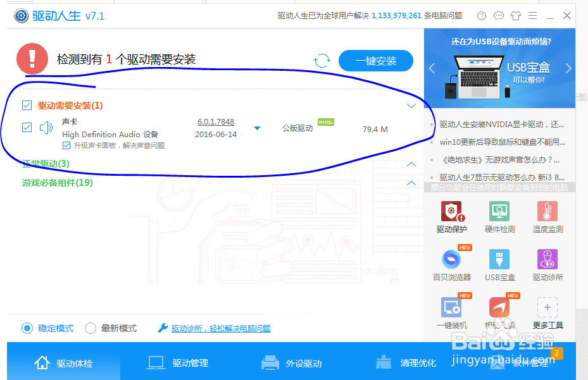Switch to 外设驱动 tab
This screenshot has height=380, width=588.
point(291,363)
